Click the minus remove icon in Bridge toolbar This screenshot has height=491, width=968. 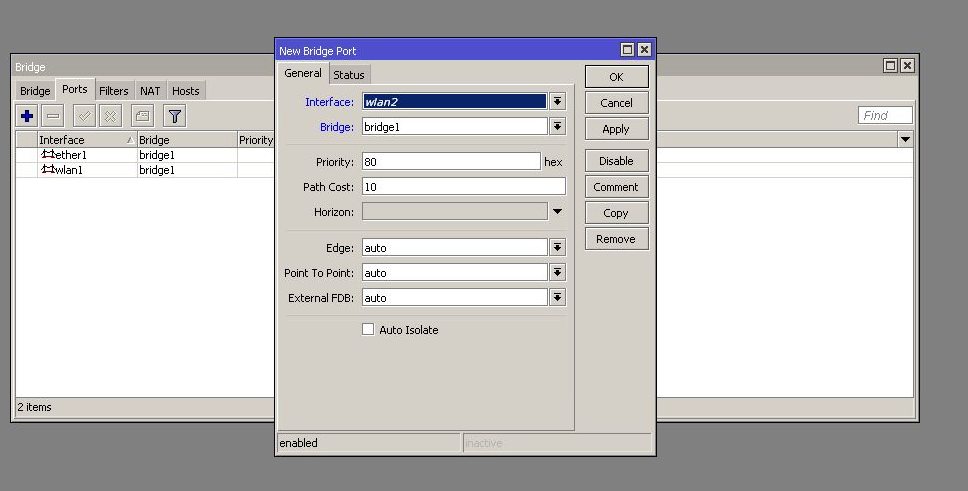point(53,115)
